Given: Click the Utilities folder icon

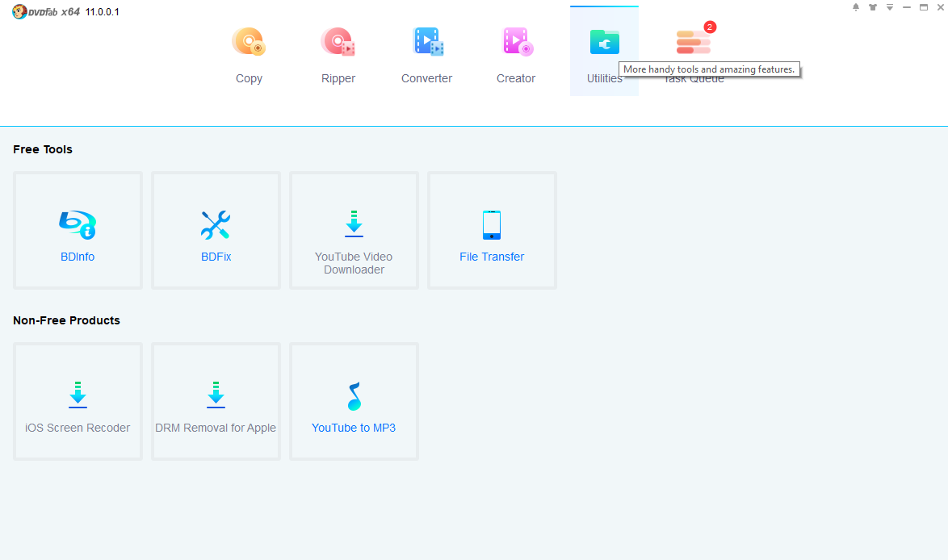Looking at the screenshot, I should (x=605, y=42).
